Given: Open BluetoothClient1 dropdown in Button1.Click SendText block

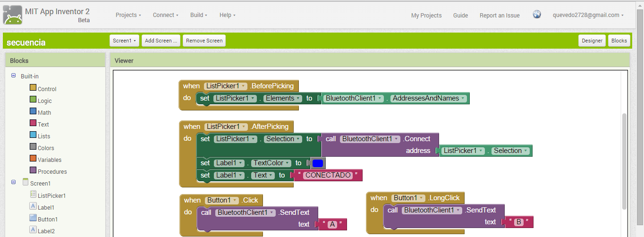Looking at the screenshot, I should click(x=246, y=212).
